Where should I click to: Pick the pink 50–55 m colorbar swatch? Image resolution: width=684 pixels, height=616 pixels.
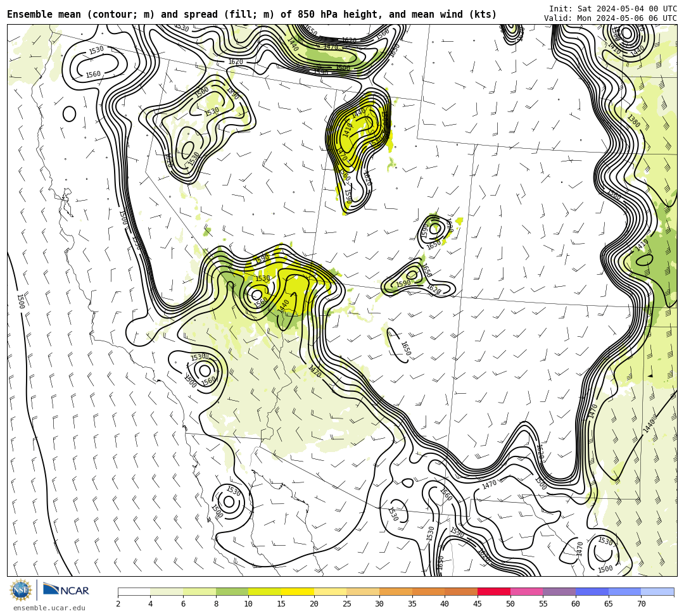click(x=526, y=591)
